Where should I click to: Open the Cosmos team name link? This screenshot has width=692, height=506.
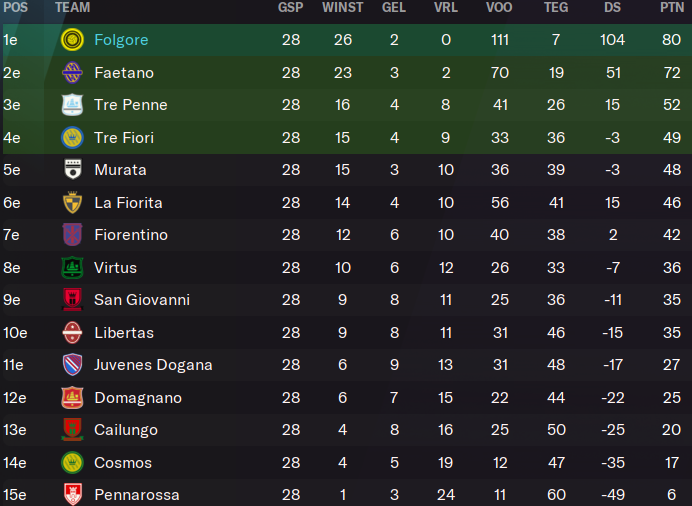tap(123, 462)
